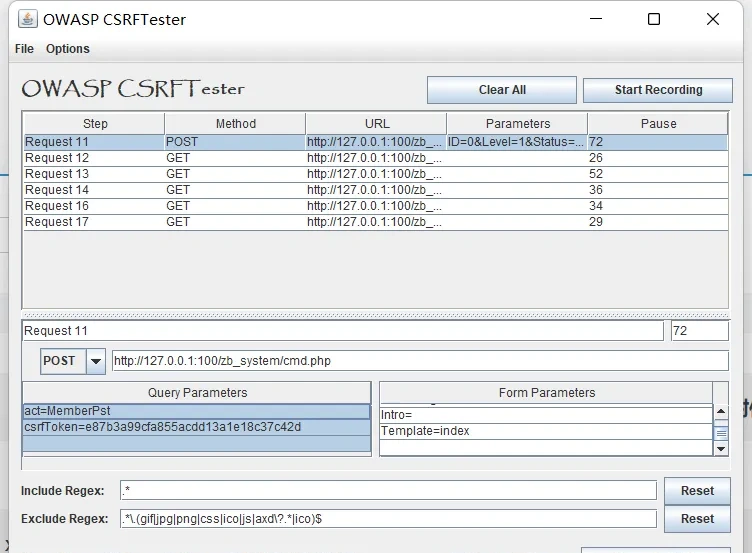
Task: Click the pause value 36 cell
Action: (x=658, y=190)
